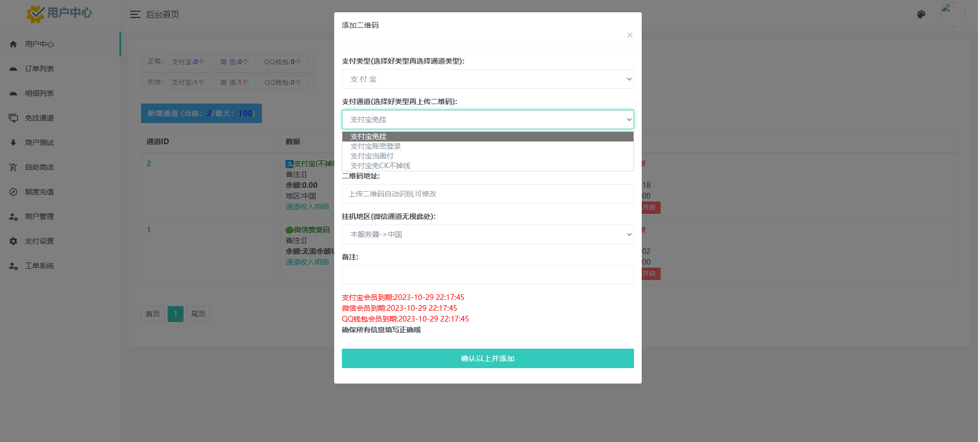Screen dimensions: 980x442
Task: Click 支付宝会员到期 expiry notice text
Action: tap(403, 297)
